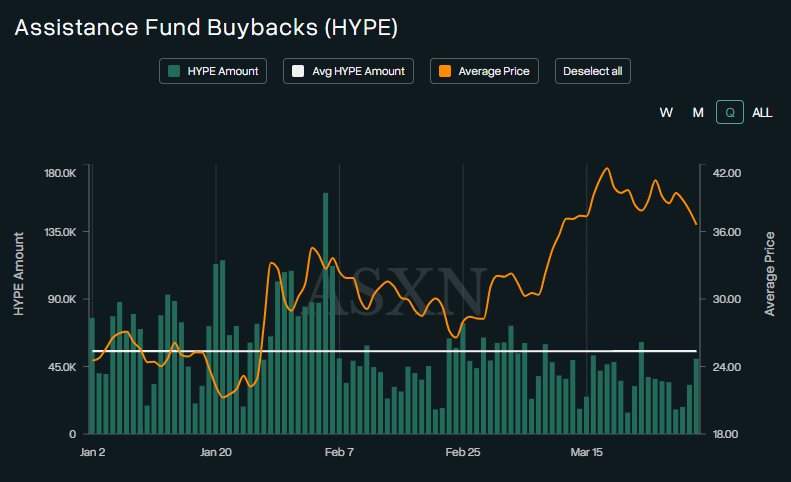Click the white Avg HYPE Amount swatch
The height and width of the screenshot is (482, 791).
point(297,71)
